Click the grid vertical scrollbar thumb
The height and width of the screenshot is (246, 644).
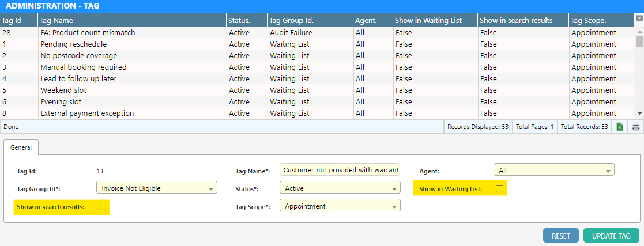click(639, 41)
